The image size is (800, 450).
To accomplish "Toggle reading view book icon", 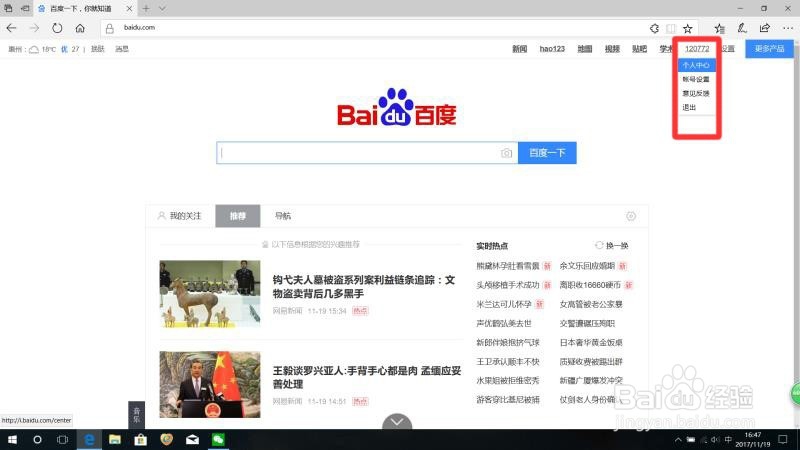I will pyautogui.click(x=671, y=29).
